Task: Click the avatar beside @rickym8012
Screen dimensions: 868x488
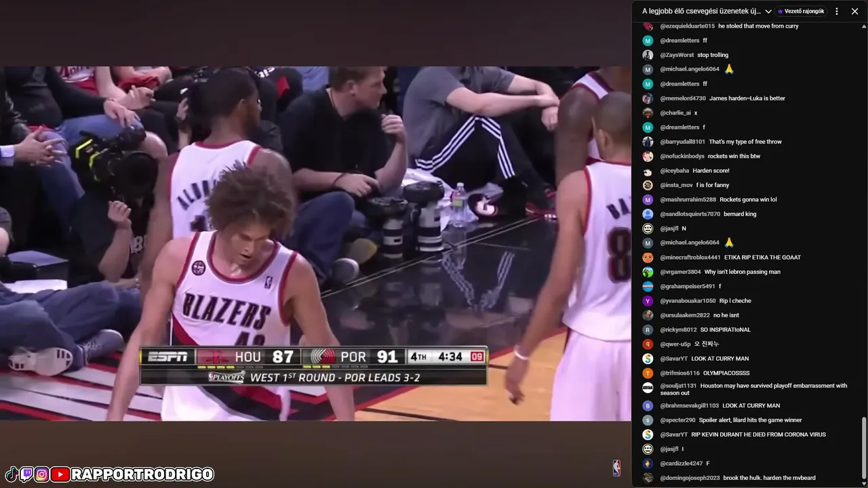Action: pyautogui.click(x=648, y=329)
